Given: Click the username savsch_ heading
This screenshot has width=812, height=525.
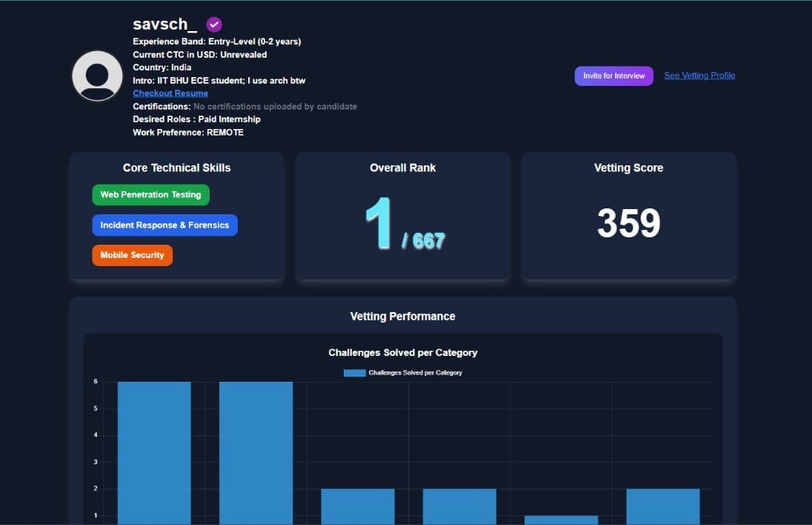Looking at the screenshot, I should click(164, 24).
